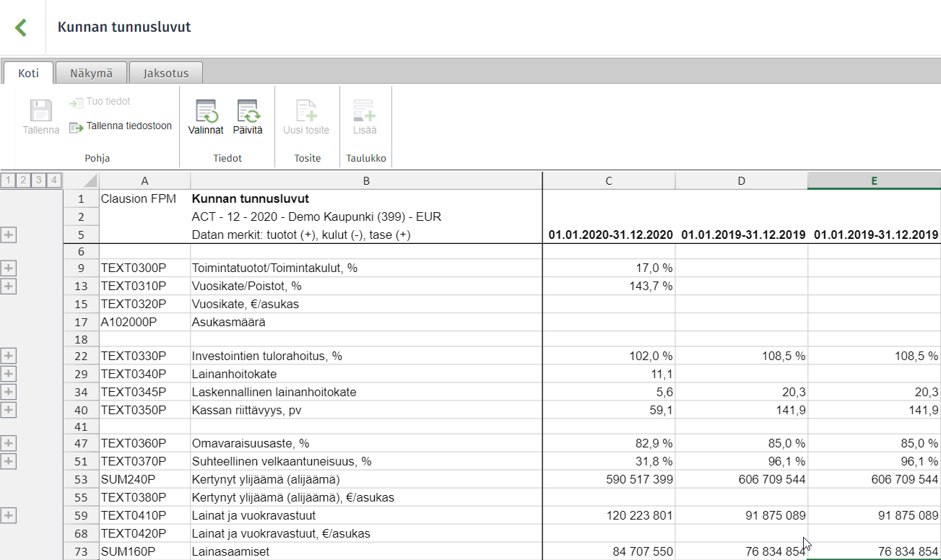This screenshot has width=941, height=560.
Task: Expand group at row 22 Investointien tulorahoitus
Action: (x=9, y=356)
